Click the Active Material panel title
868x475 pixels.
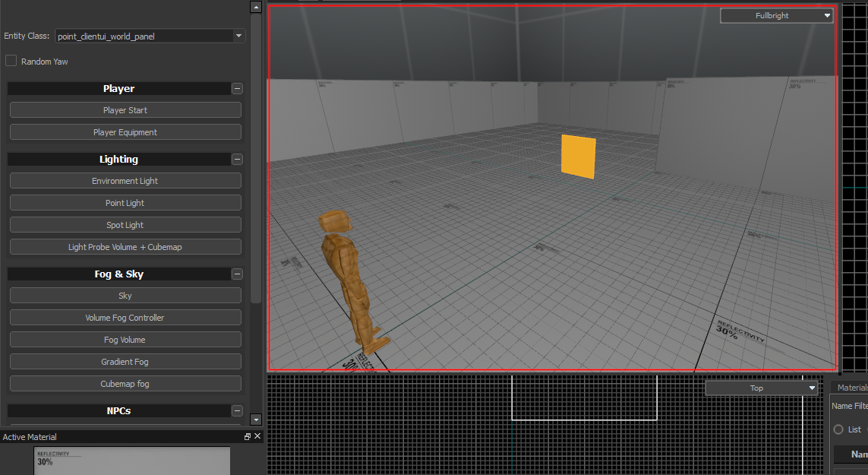(x=30, y=437)
